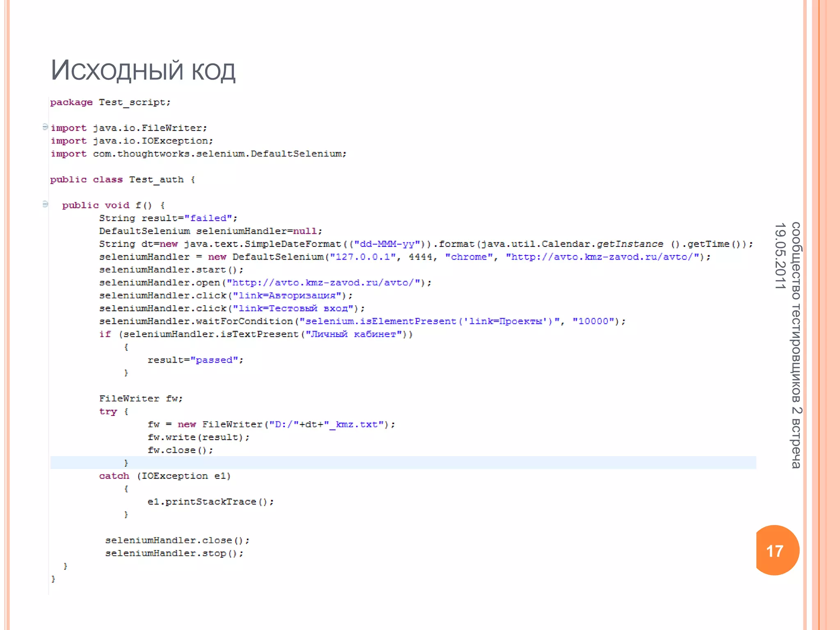Click seleniumHandler.open URL line
840x630 pixels.
(x=265, y=283)
